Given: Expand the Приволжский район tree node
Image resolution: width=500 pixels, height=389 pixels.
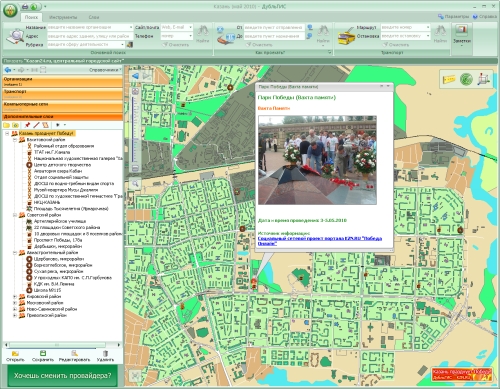Looking at the screenshot, I should coord(15,315).
